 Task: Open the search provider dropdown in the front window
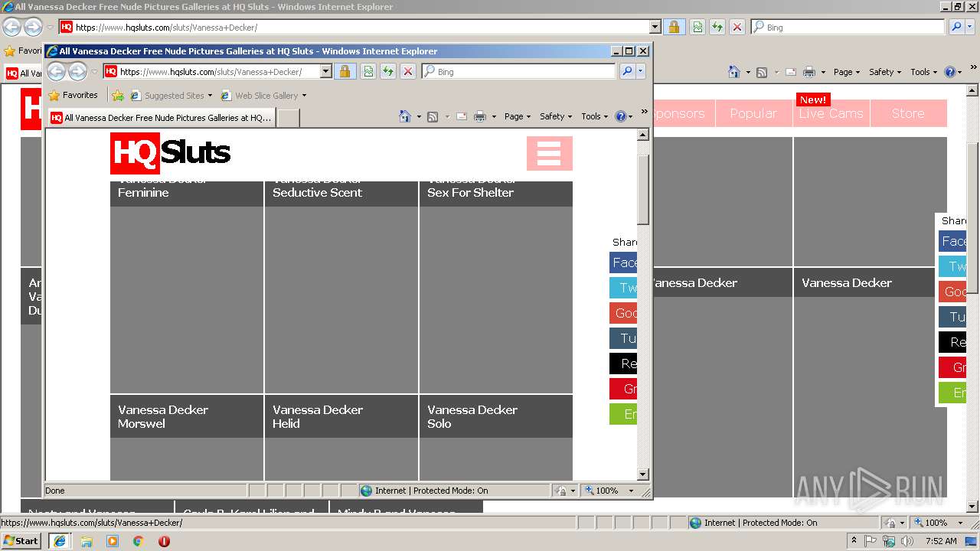click(641, 71)
